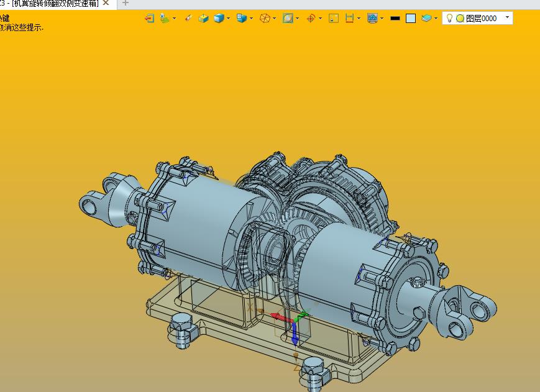The height and width of the screenshot is (392, 540).
Task: Click the black line color swatch
Action: [395, 18]
